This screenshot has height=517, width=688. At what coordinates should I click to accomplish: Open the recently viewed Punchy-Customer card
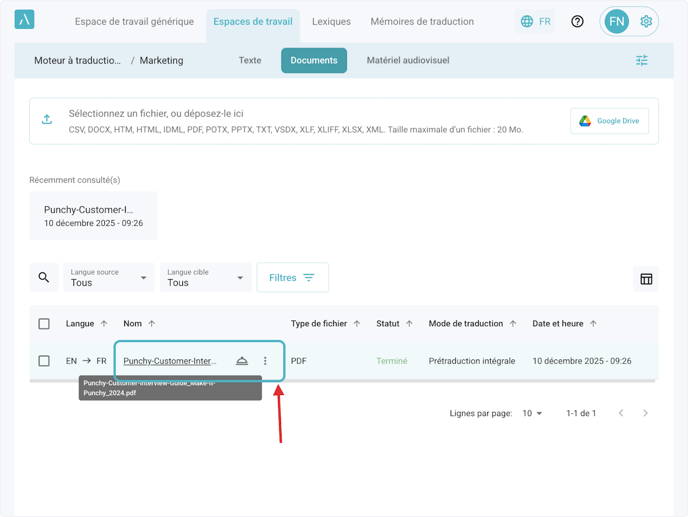click(93, 216)
